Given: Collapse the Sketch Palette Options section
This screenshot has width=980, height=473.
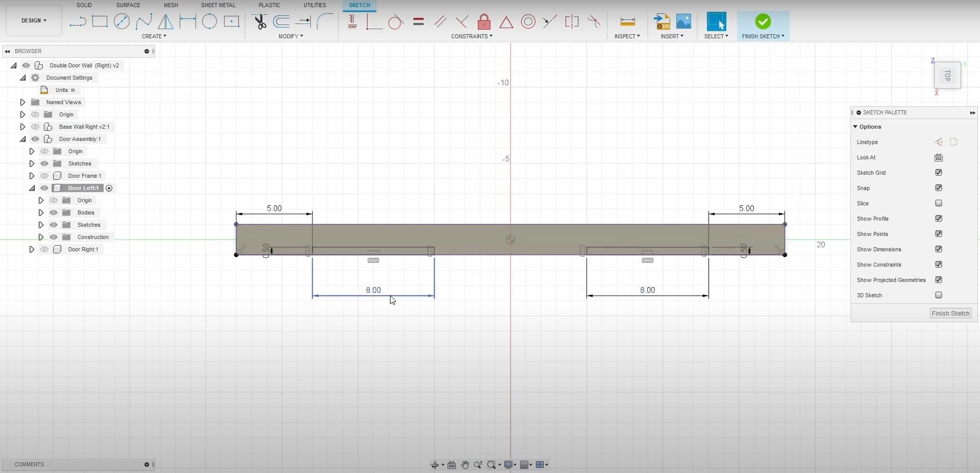Looking at the screenshot, I should pos(855,127).
